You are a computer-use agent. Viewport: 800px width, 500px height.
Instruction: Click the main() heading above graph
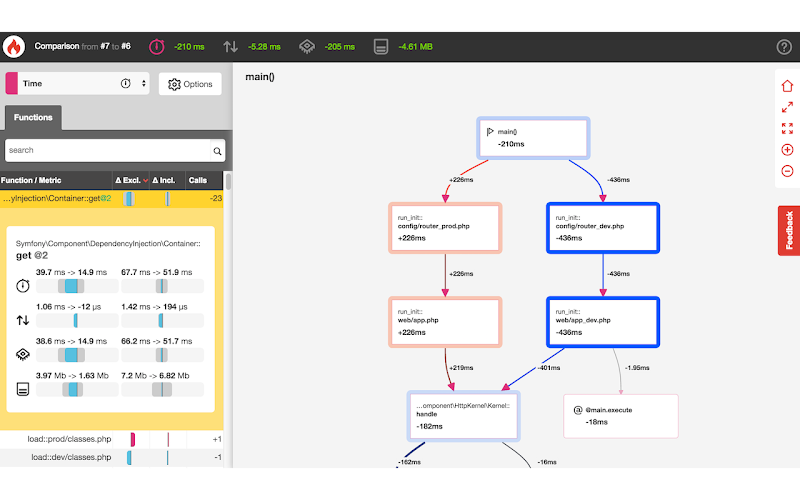(260, 77)
